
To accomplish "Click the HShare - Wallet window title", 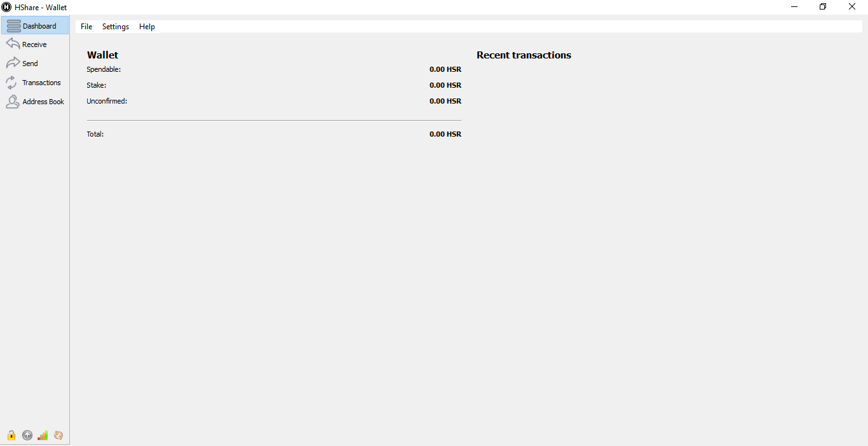I will (x=41, y=8).
